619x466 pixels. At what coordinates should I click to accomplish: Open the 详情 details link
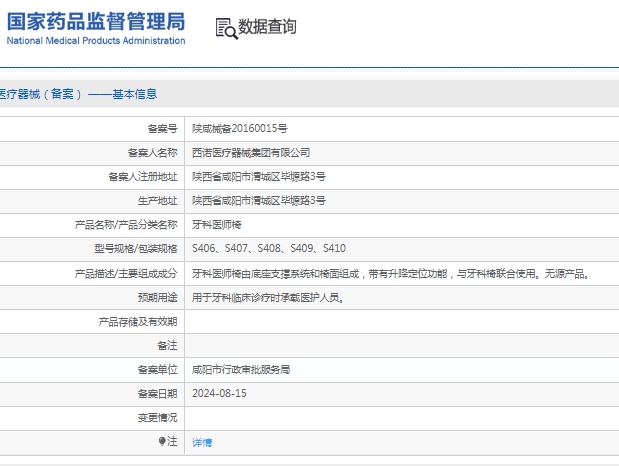[202, 442]
